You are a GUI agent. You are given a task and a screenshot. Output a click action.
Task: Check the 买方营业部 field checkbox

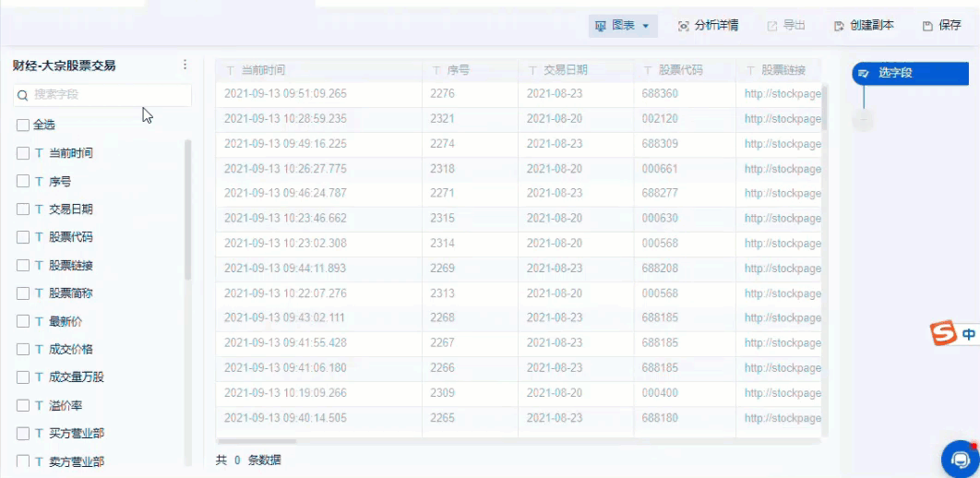23,434
